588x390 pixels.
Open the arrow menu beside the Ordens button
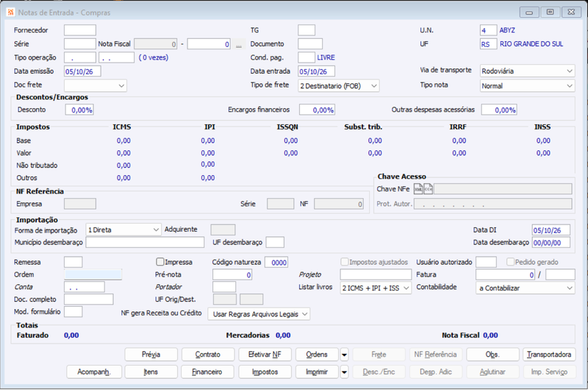coord(344,355)
